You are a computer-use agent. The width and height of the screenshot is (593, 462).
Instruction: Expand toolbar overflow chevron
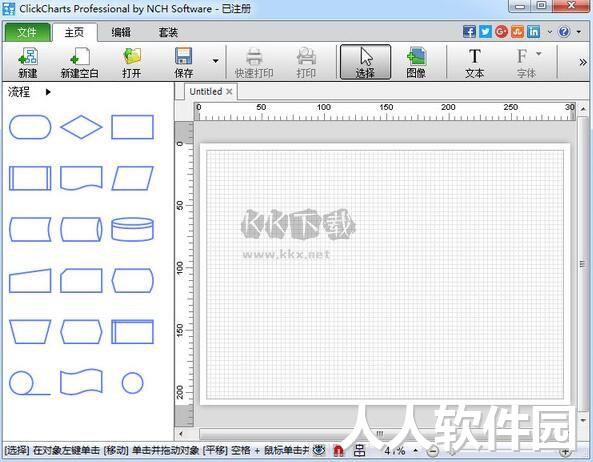tap(583, 62)
